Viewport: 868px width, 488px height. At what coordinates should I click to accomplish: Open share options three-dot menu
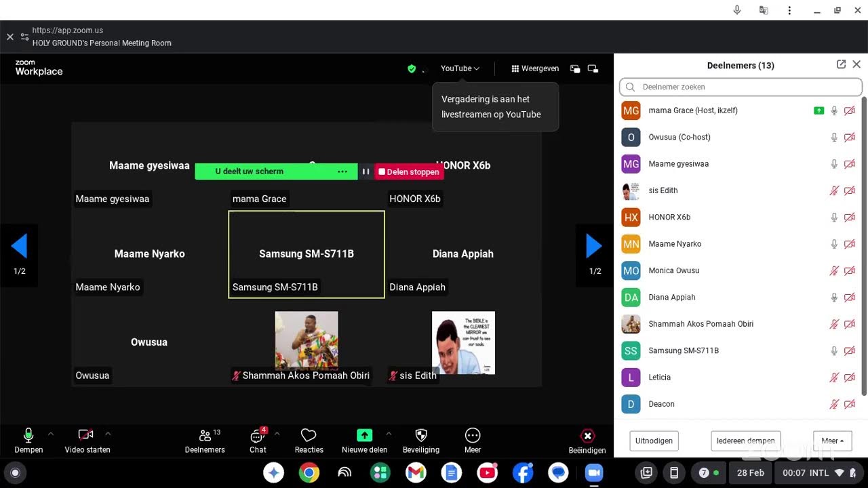click(x=342, y=171)
